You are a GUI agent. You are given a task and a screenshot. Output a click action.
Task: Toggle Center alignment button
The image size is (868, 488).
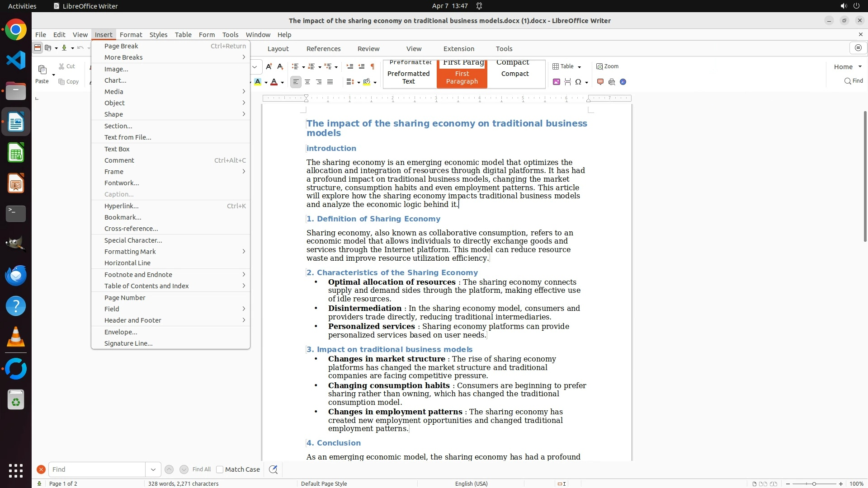click(307, 82)
